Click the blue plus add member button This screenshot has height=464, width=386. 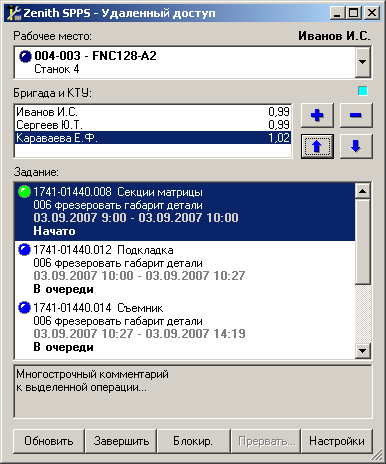(x=317, y=115)
